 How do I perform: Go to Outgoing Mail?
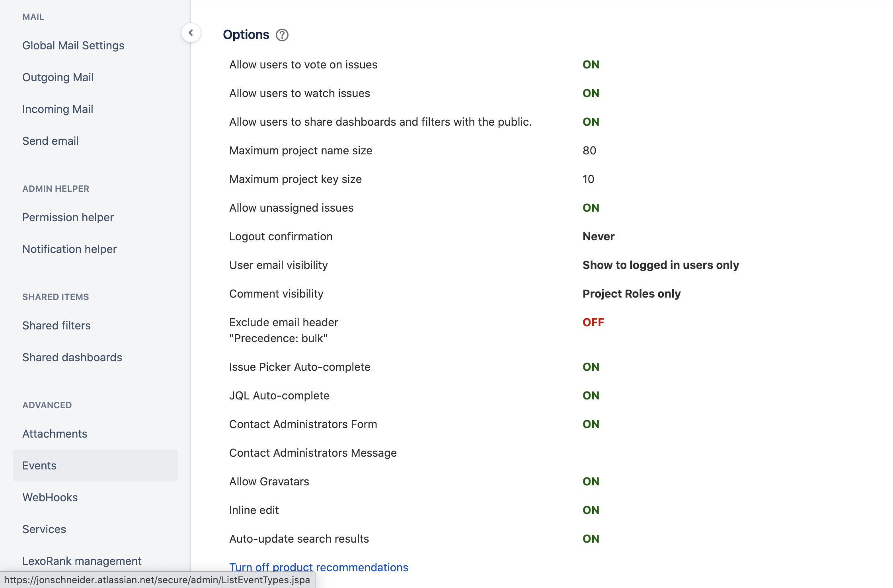58,77
